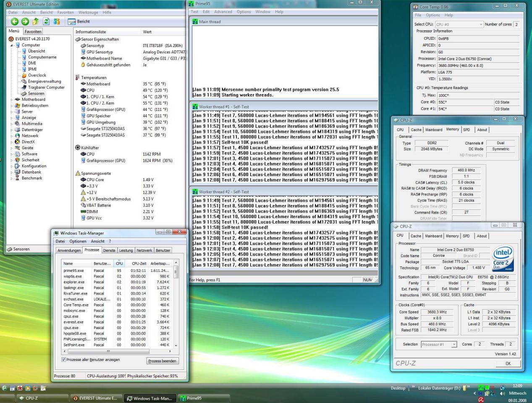Open the Ansicht menu in Task-Manager
This screenshot has width=532, height=403.
[97, 241]
